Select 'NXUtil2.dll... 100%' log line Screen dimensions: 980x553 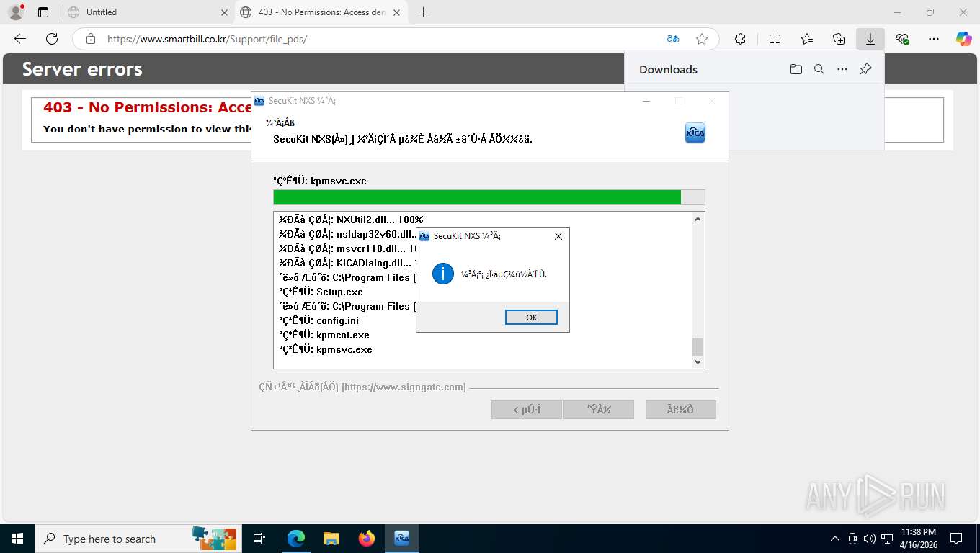[x=351, y=220]
